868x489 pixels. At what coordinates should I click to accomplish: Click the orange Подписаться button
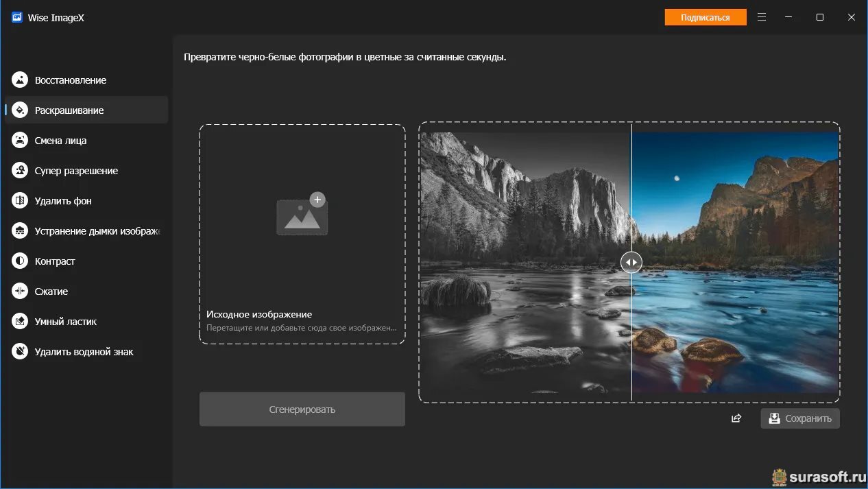[706, 17]
